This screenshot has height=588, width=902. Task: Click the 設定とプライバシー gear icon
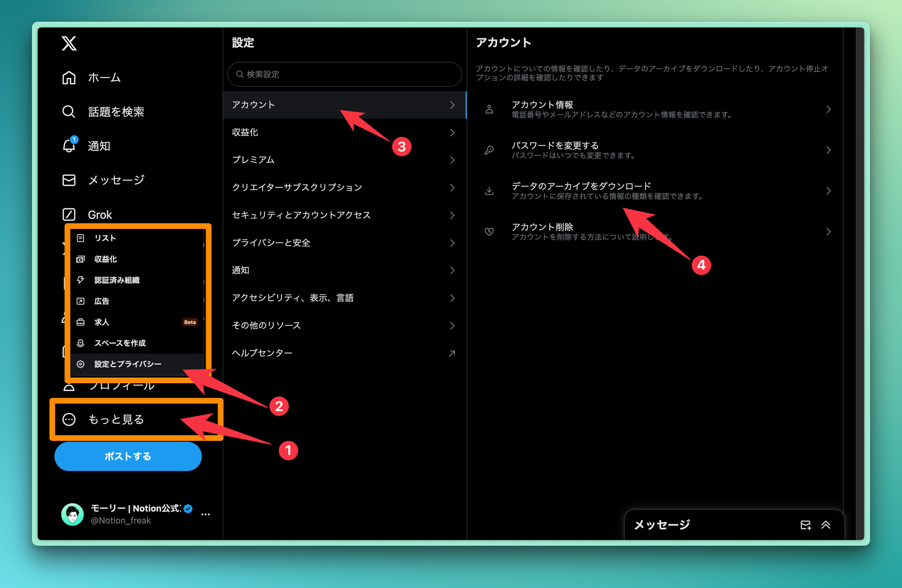point(81,364)
